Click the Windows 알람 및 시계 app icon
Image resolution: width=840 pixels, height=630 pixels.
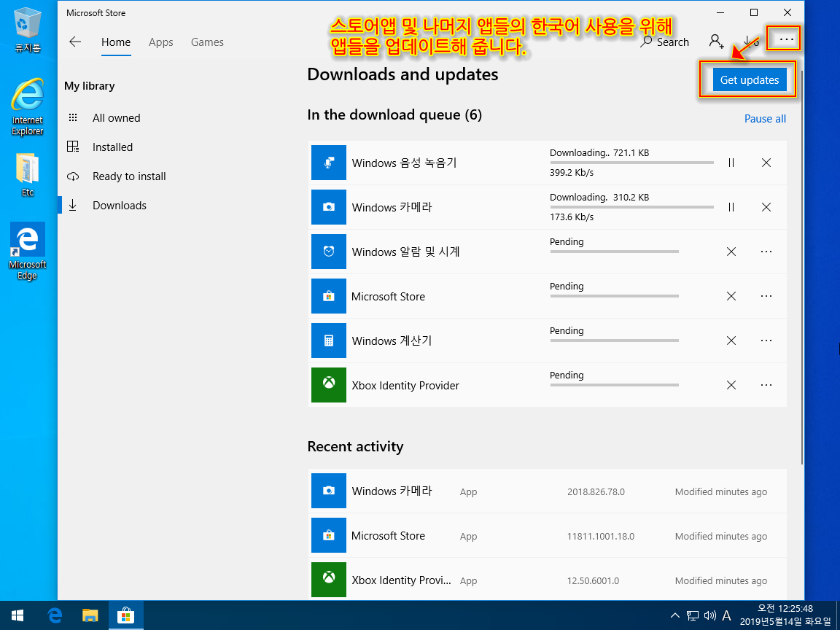click(329, 252)
